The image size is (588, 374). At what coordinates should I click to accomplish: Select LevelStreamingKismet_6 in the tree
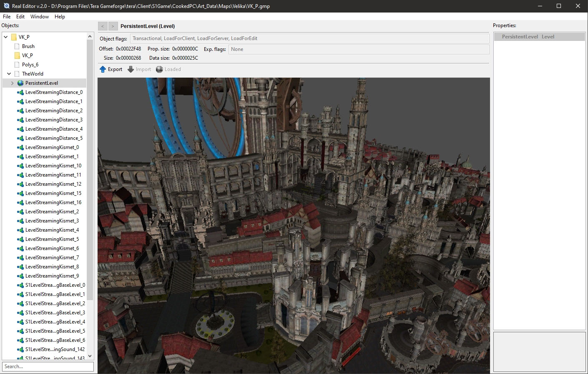pyautogui.click(x=52, y=248)
